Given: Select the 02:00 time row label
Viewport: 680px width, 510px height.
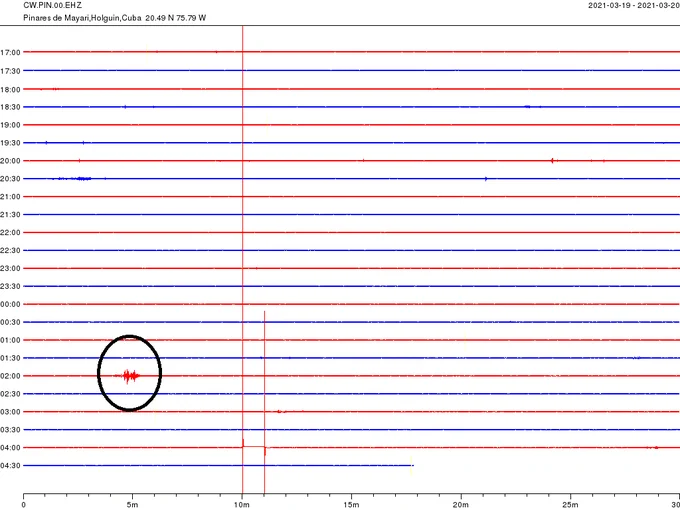Looking at the screenshot, I should click(10, 376).
